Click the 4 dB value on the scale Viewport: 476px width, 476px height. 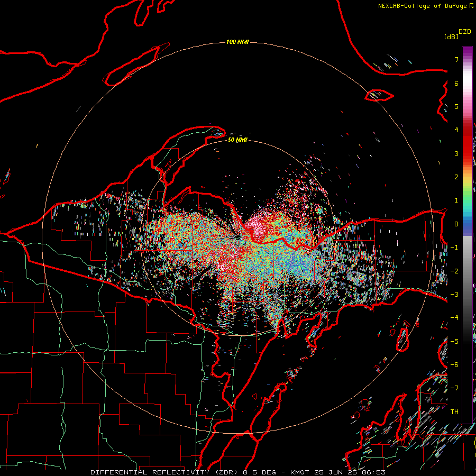pos(456,130)
